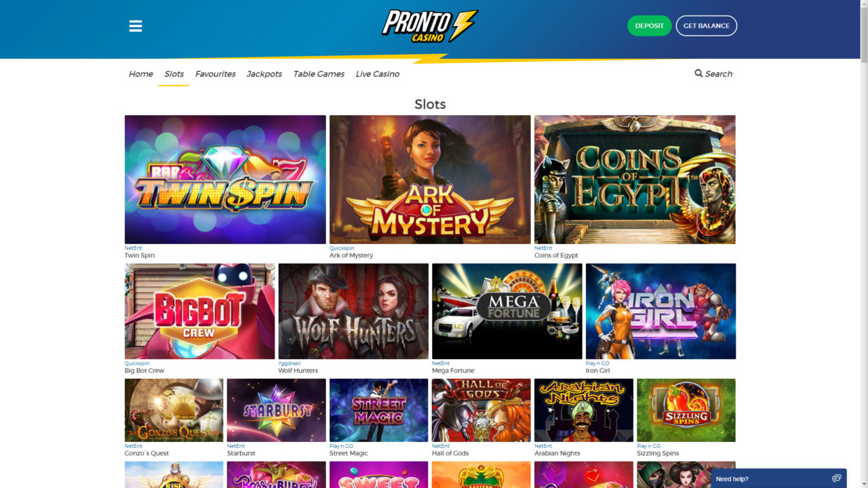
Task: Open the Big Bot Crew slot
Action: coord(199,311)
